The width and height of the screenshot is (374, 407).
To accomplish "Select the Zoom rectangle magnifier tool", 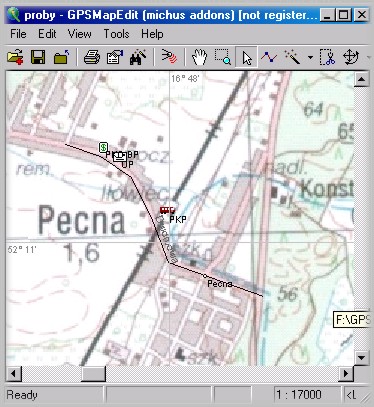I will click(x=223, y=57).
